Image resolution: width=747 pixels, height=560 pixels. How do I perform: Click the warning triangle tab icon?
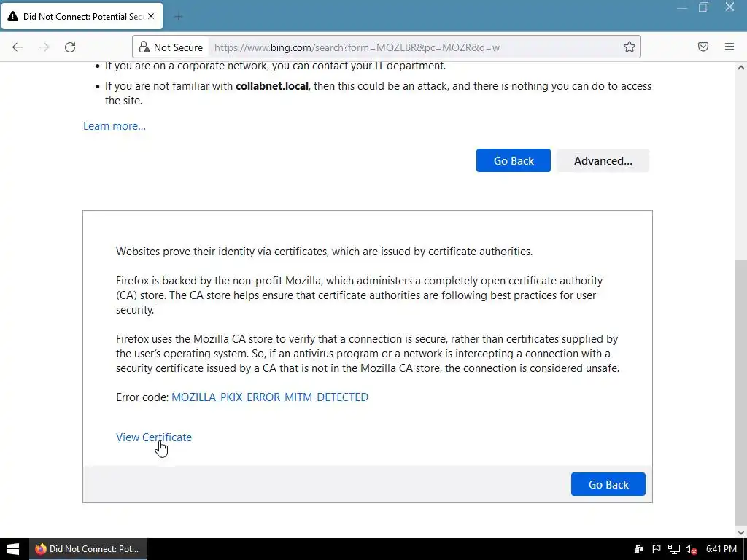tap(13, 17)
